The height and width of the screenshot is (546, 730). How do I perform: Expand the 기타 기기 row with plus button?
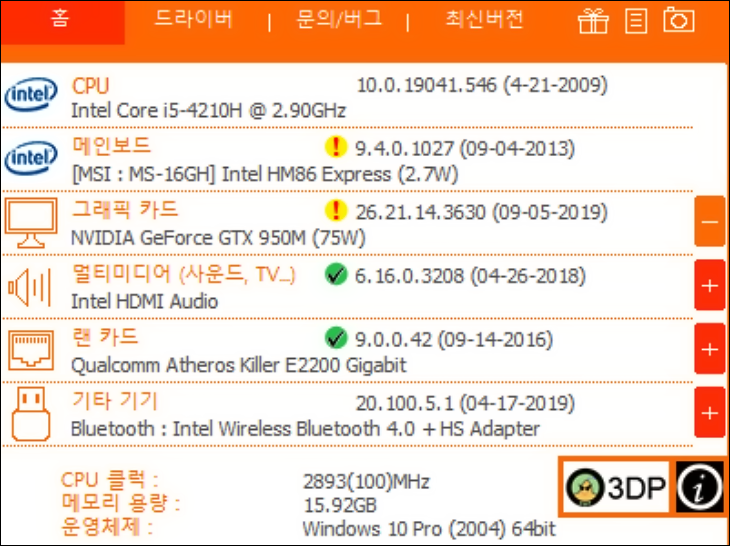click(x=710, y=413)
